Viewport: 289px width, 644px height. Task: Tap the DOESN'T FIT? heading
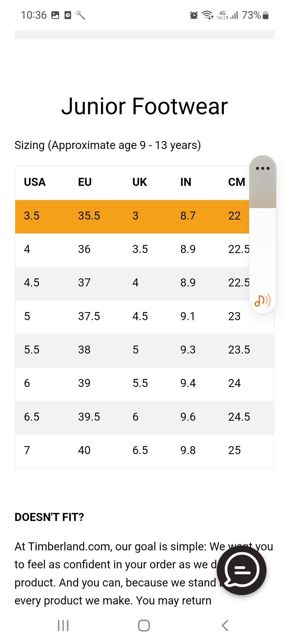click(49, 517)
